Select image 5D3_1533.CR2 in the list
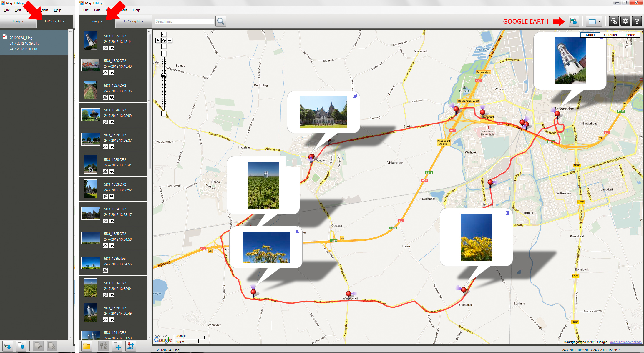The height and width of the screenshot is (353, 644). [113, 189]
